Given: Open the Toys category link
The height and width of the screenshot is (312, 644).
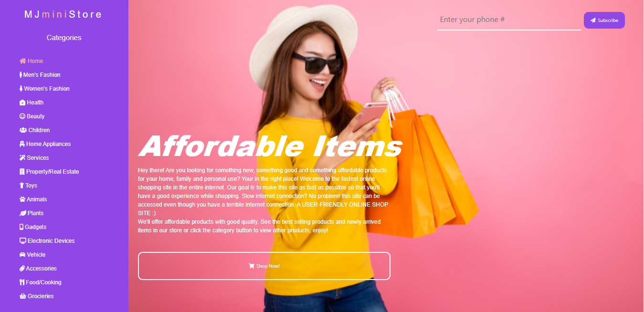Looking at the screenshot, I should 28,186.
